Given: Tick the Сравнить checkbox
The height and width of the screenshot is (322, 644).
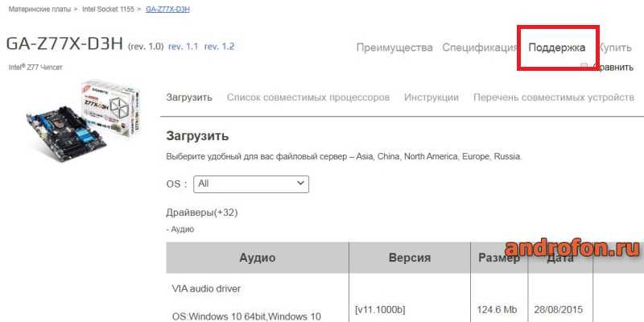Looking at the screenshot, I should [x=584, y=67].
